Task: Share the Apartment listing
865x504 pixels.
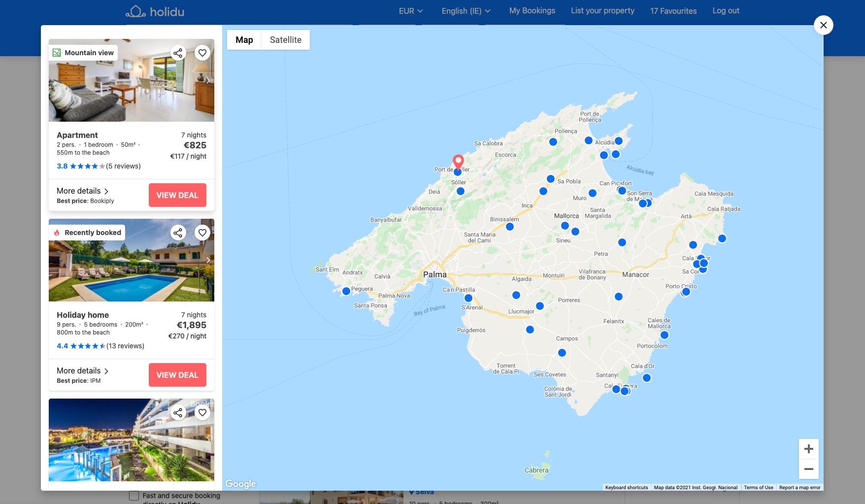Action: (x=178, y=53)
